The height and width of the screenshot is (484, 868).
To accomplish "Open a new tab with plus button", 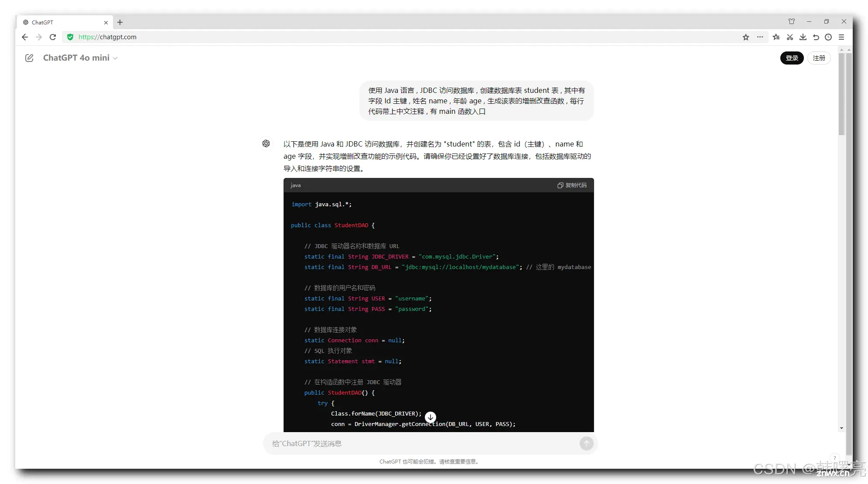I will (120, 22).
